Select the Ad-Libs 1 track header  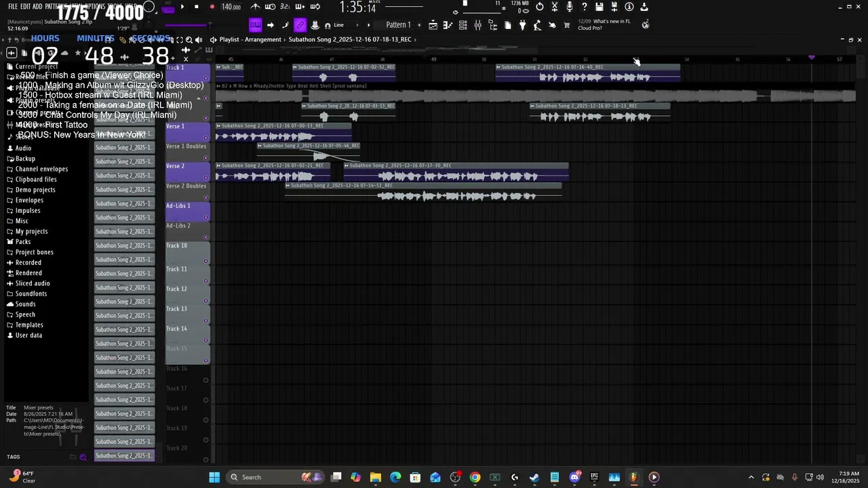(187, 211)
